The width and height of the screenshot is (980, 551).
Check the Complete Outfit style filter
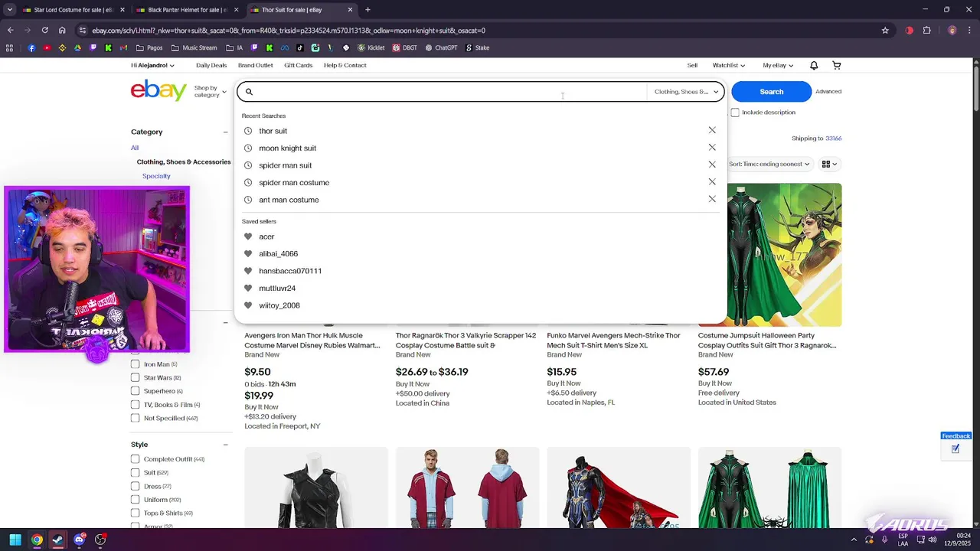(x=136, y=459)
